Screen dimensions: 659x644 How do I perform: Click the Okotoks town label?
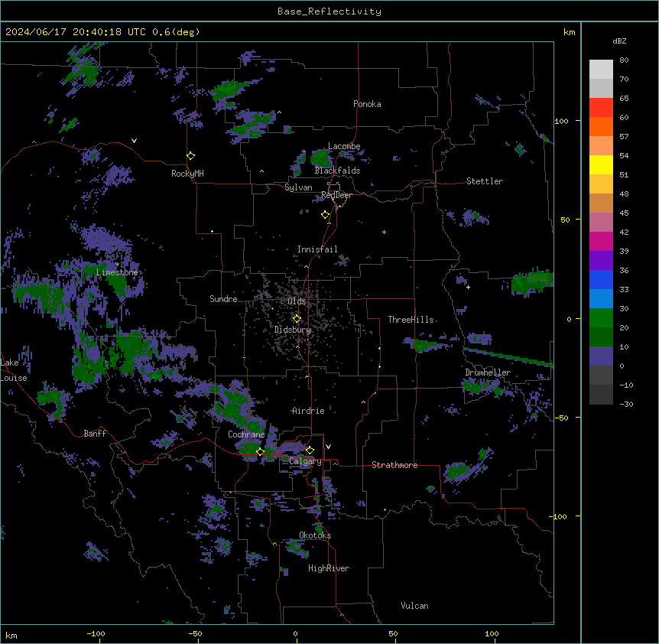(315, 535)
